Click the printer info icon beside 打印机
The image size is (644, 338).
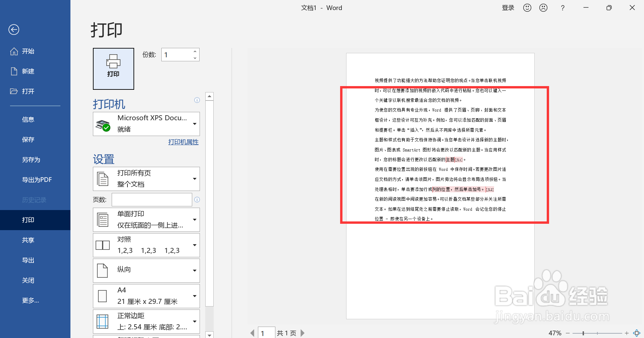pos(197,100)
